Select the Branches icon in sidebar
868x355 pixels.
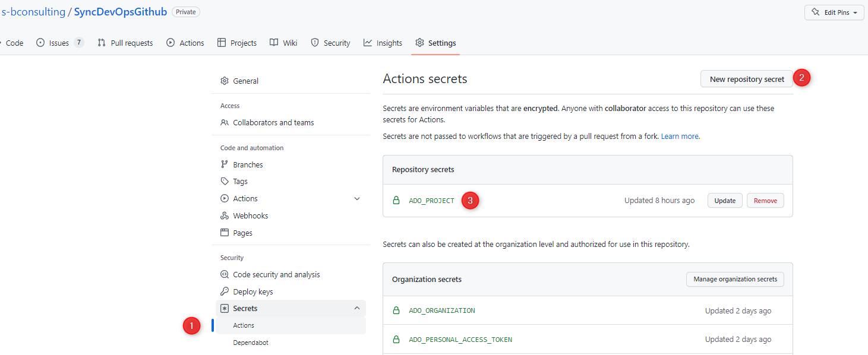pos(225,164)
